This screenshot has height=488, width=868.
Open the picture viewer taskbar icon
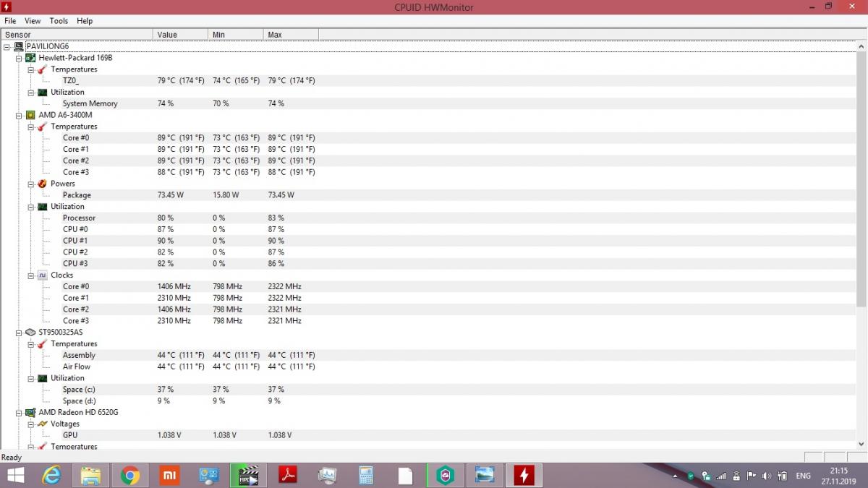coord(484,475)
